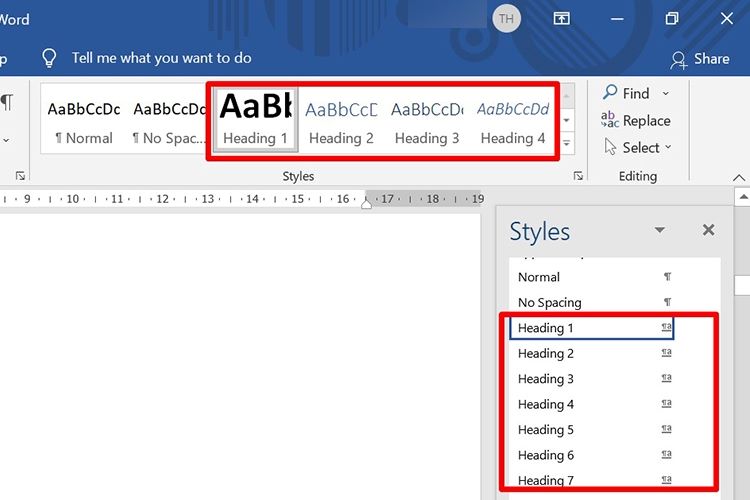
Task: Click paragraph mark icon beside No Spacing in pane
Action: [x=667, y=302]
